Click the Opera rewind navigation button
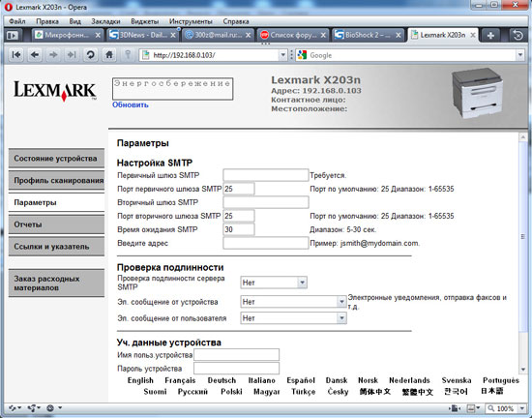The width and height of the screenshot is (532, 418). click(15, 54)
